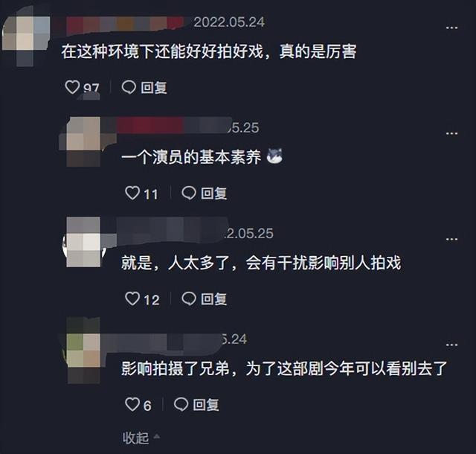Image resolution: width=476 pixels, height=454 pixels.
Task: Click speech bubble icon under 影响拍摄了兄弟 reply
Action: coord(181,404)
